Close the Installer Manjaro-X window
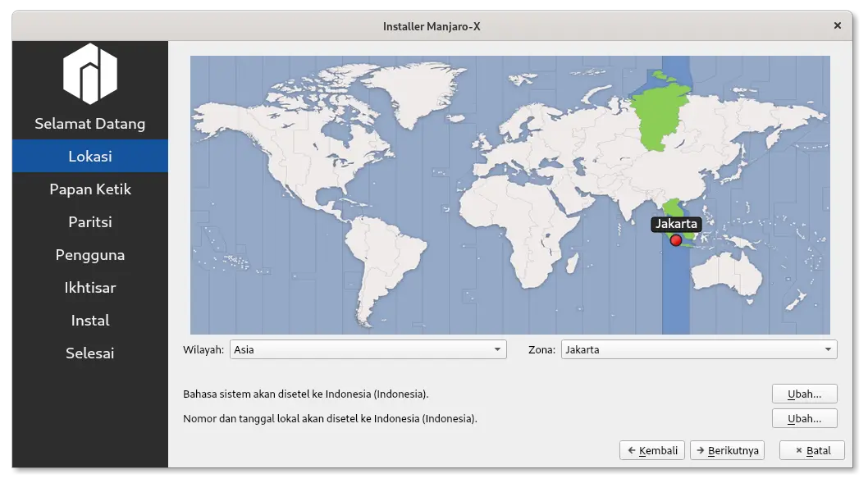Image resolution: width=868 pixels, height=483 pixels. coord(837,25)
